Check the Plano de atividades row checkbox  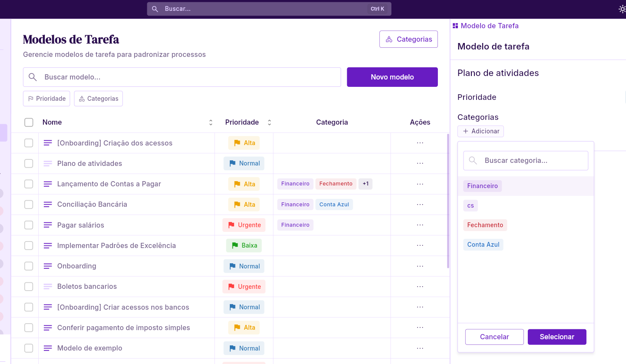click(29, 163)
